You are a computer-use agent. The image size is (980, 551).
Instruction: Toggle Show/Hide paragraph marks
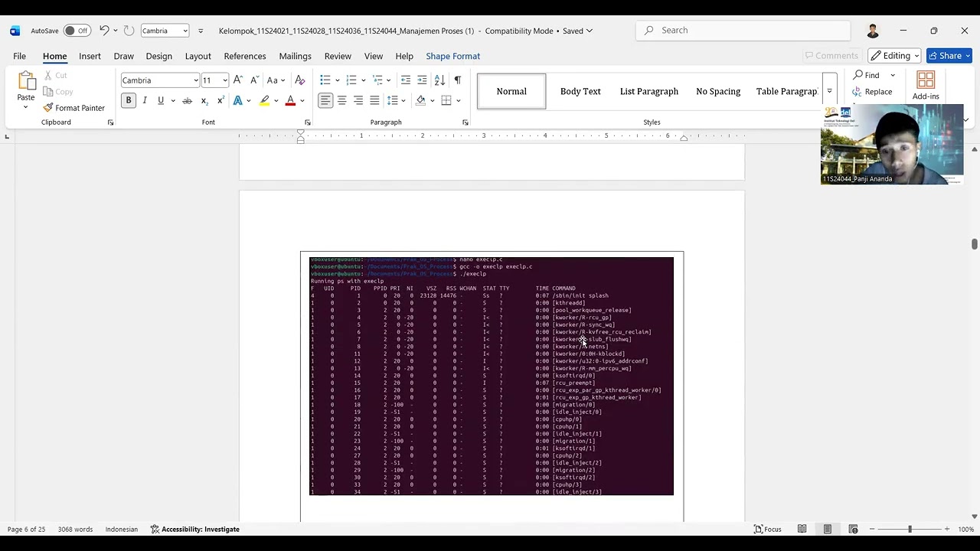(457, 80)
